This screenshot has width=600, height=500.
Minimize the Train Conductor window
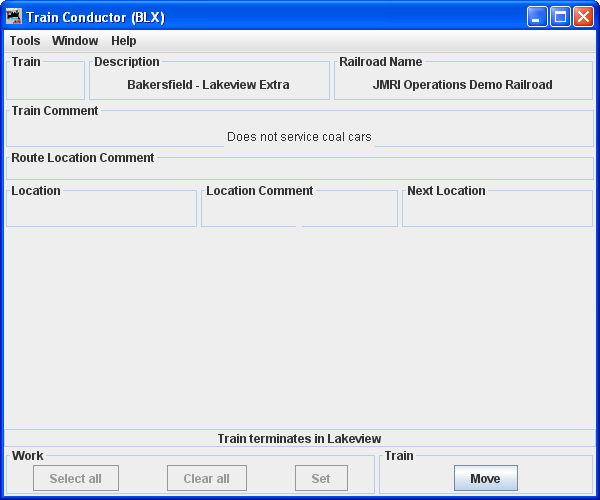click(538, 17)
